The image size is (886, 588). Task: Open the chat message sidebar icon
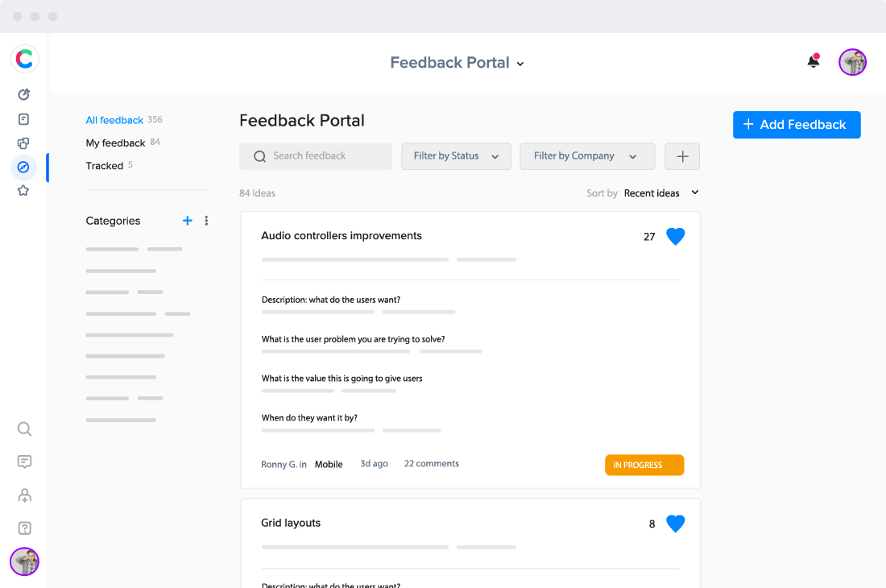click(24, 462)
